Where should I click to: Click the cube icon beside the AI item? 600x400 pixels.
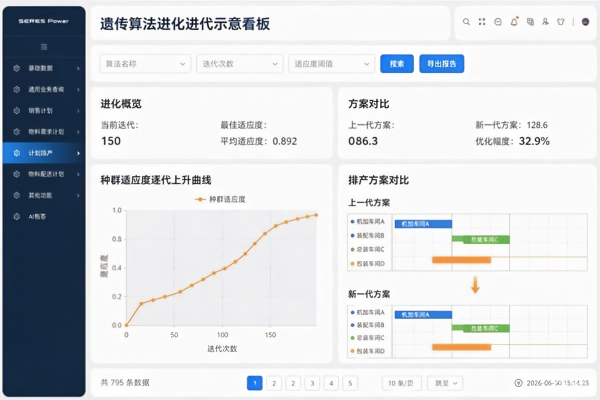[16, 217]
